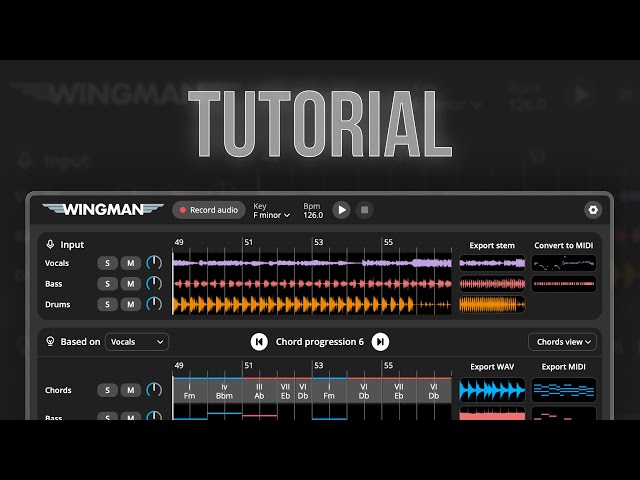The height and width of the screenshot is (480, 640).
Task: Export the Drums stem thumbnail
Action: (492, 304)
